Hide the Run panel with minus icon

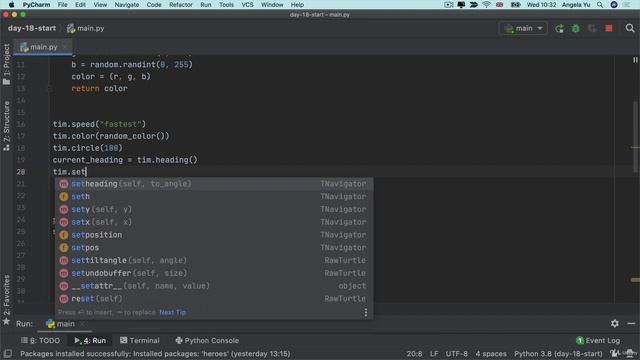click(631, 323)
